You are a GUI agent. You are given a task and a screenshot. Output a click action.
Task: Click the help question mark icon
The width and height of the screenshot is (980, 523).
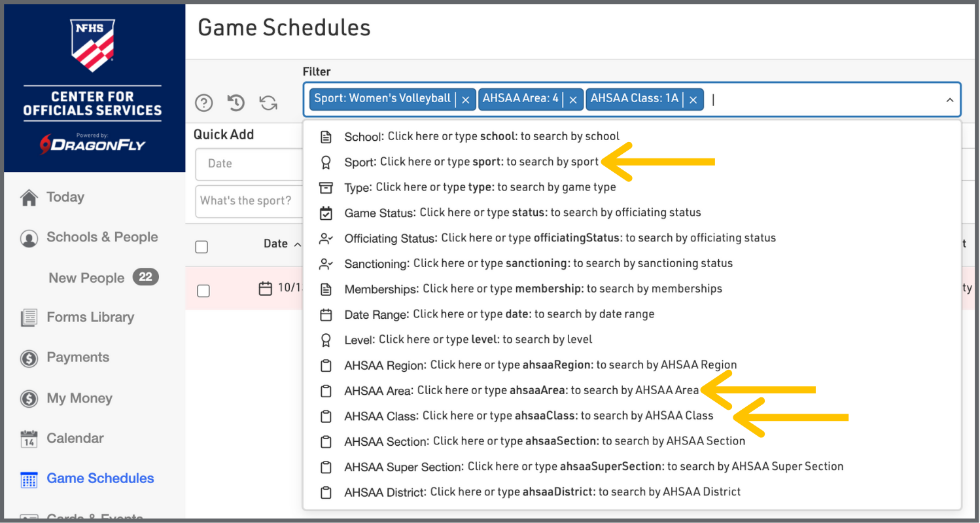pyautogui.click(x=204, y=103)
